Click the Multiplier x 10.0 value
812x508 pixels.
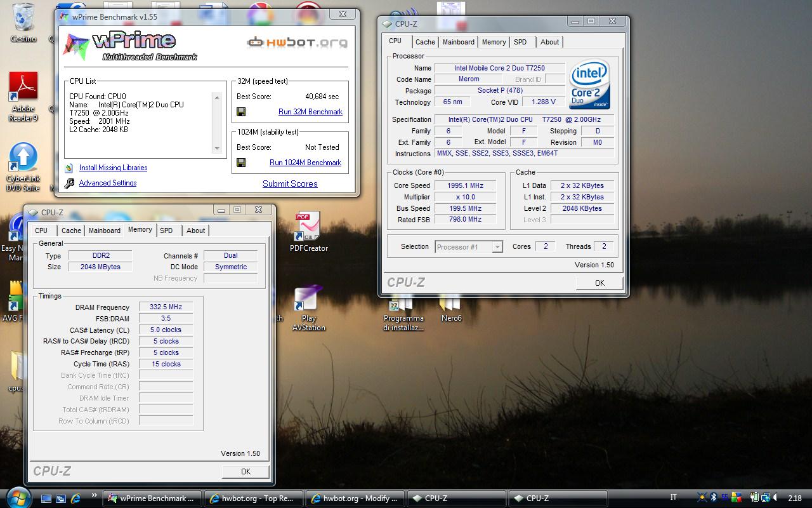coord(466,197)
